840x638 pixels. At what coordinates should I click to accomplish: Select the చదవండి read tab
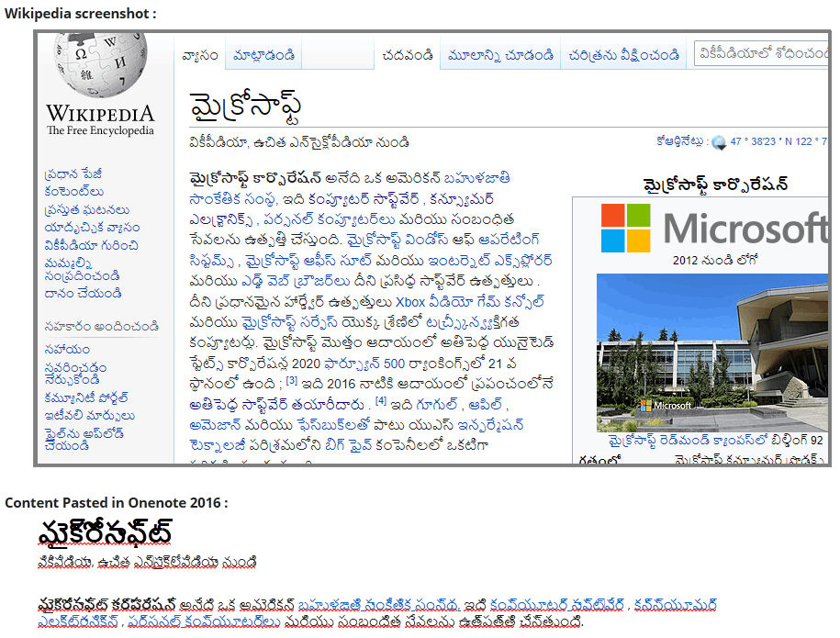407,54
